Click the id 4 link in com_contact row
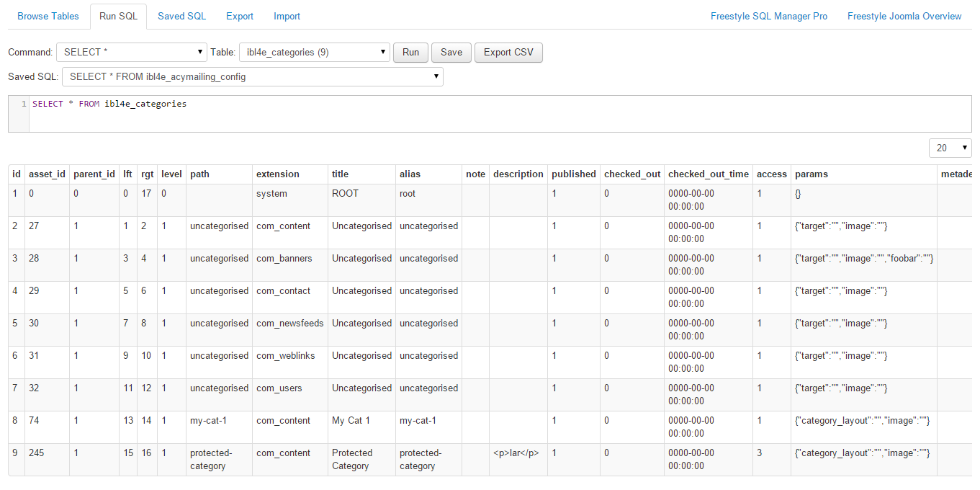The width and height of the screenshot is (980, 490). click(x=15, y=291)
